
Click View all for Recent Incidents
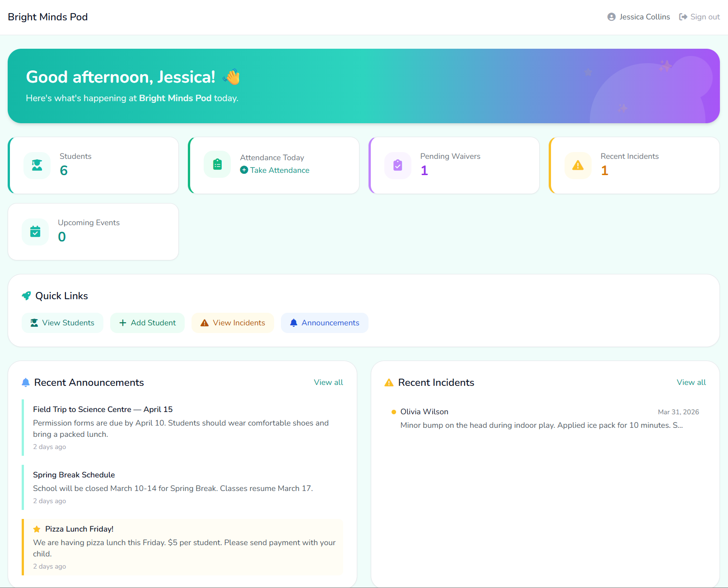tap(691, 382)
